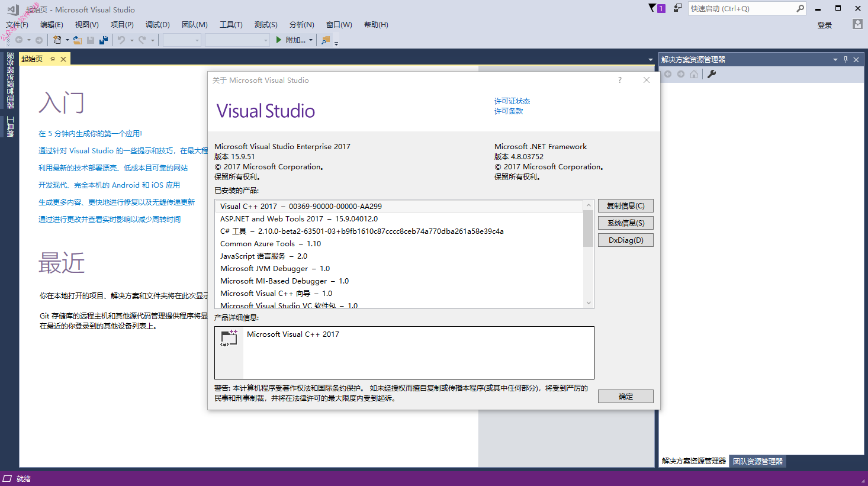This screenshot has height=486, width=868.
Task: Open the 服务器资源管理器 side tab
Action: point(10,81)
